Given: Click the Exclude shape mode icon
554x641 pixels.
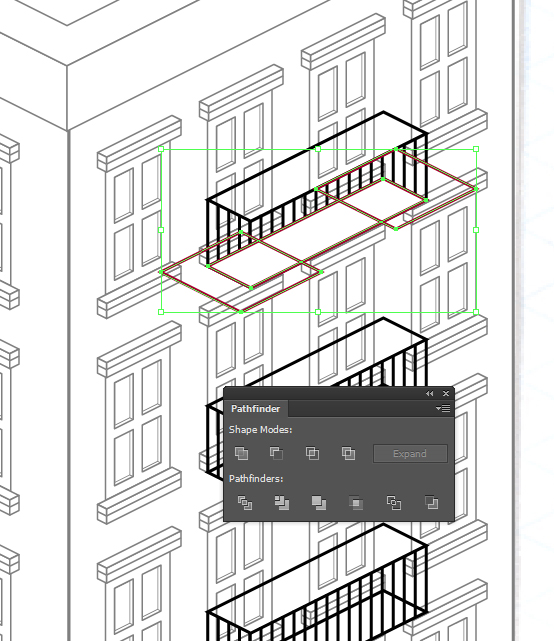Looking at the screenshot, I should (348, 453).
